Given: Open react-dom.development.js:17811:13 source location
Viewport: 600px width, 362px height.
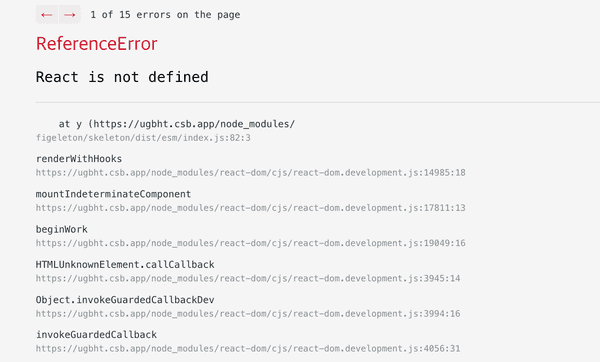Looking at the screenshot, I should click(x=251, y=208).
